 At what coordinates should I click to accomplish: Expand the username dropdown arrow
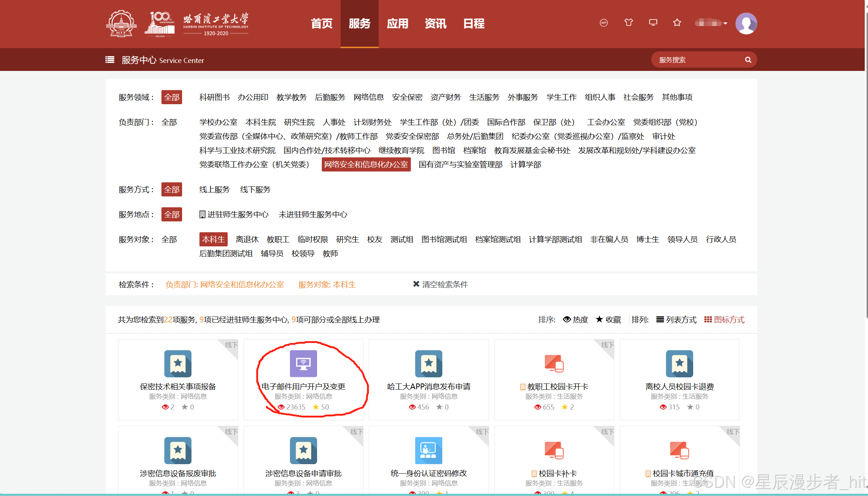pos(725,24)
